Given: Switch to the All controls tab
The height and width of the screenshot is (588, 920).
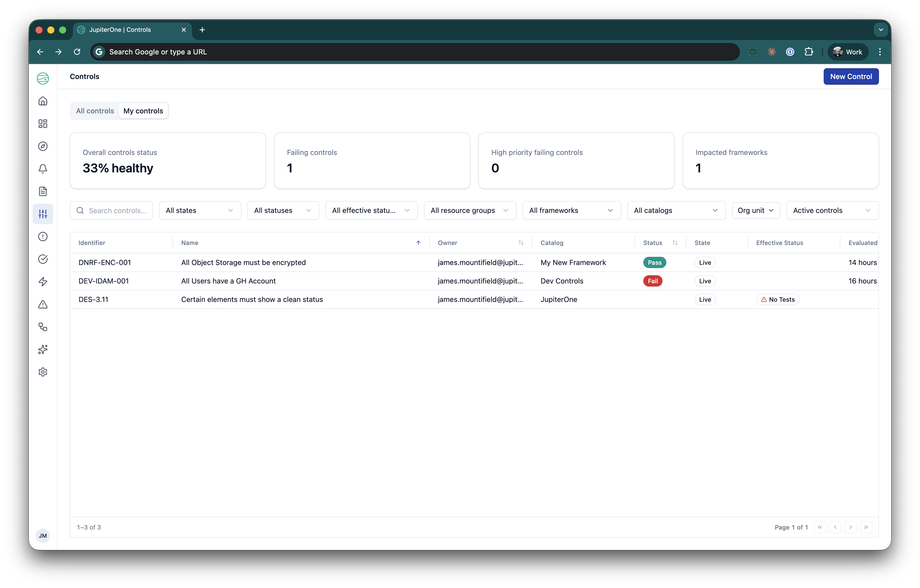Looking at the screenshot, I should click(94, 111).
